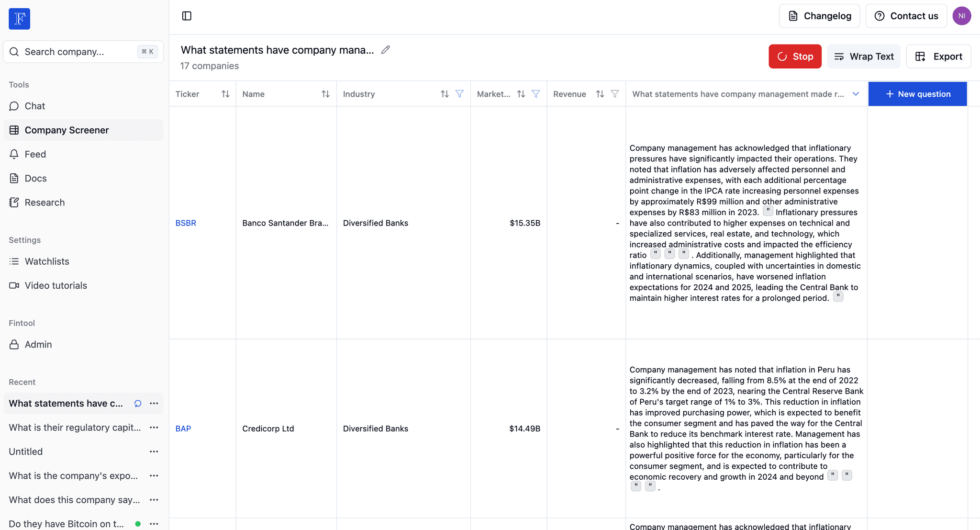Open user avatar NI menu
The width and height of the screenshot is (980, 530).
coord(961,16)
